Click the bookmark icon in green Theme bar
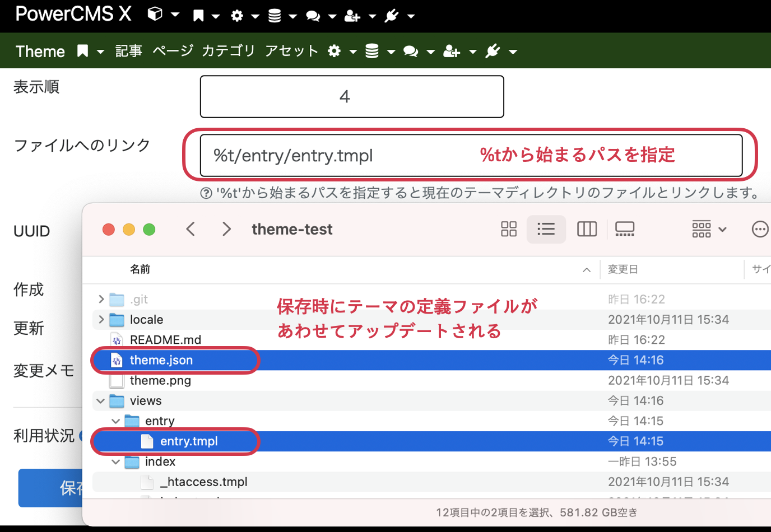Viewport: 771px width, 532px height. click(82, 51)
